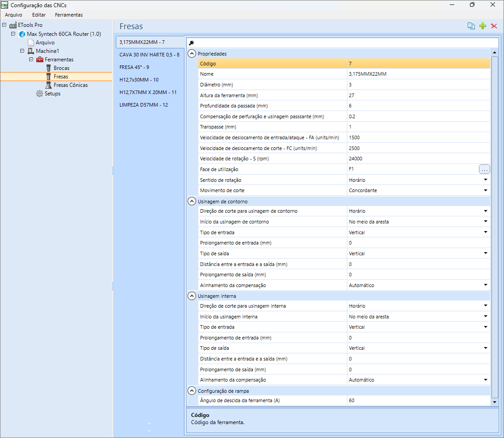
Task: Open Início da usinagem interna dropdown
Action: click(485, 317)
